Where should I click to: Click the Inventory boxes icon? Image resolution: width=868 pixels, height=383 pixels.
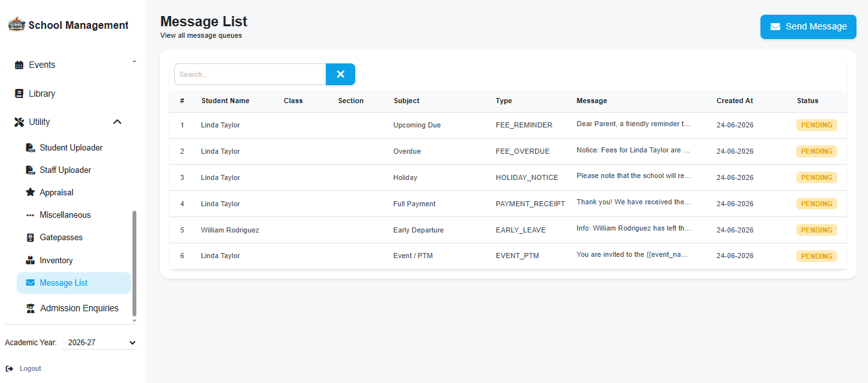30,261
